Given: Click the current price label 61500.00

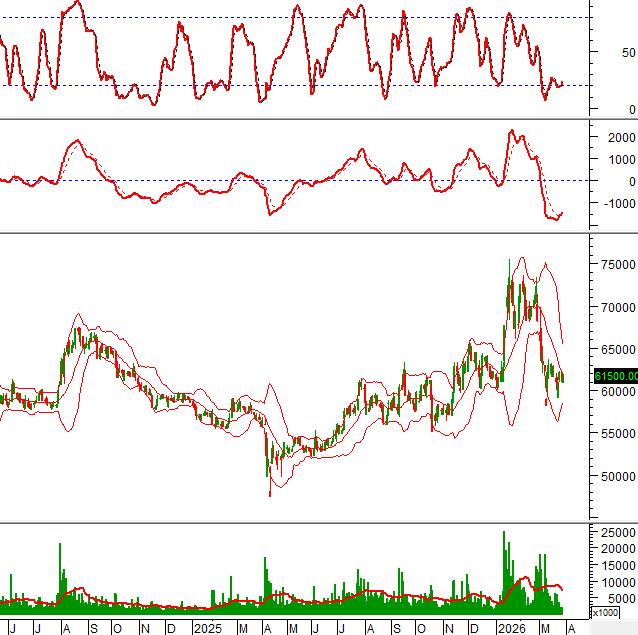Looking at the screenshot, I should click(x=614, y=376).
